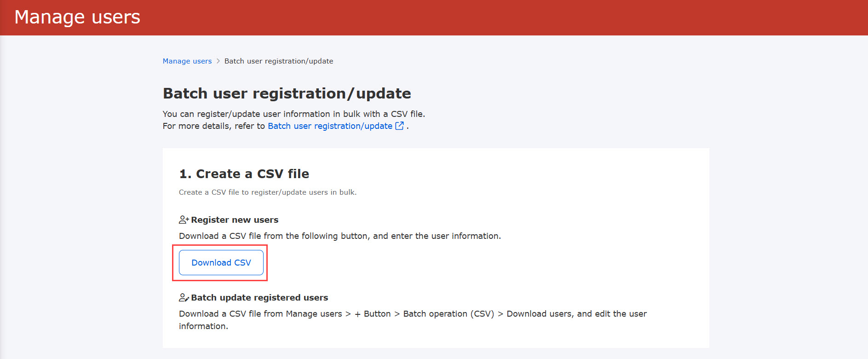Click the Batch update registered users subheading
This screenshot has width=868, height=359.
tap(259, 298)
